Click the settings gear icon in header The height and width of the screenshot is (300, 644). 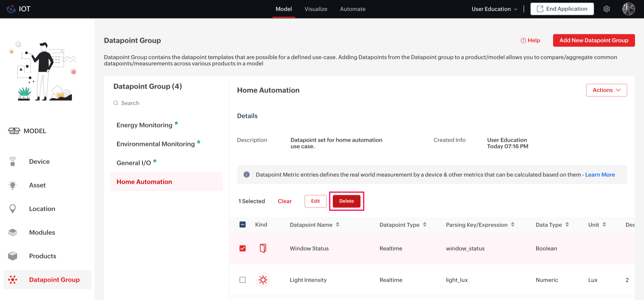[606, 9]
